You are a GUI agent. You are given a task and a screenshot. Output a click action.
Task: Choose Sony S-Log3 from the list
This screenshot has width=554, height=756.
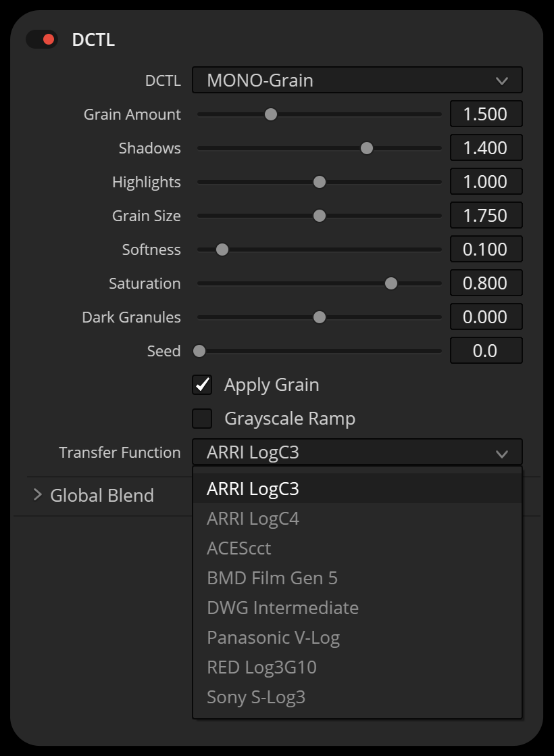point(256,697)
